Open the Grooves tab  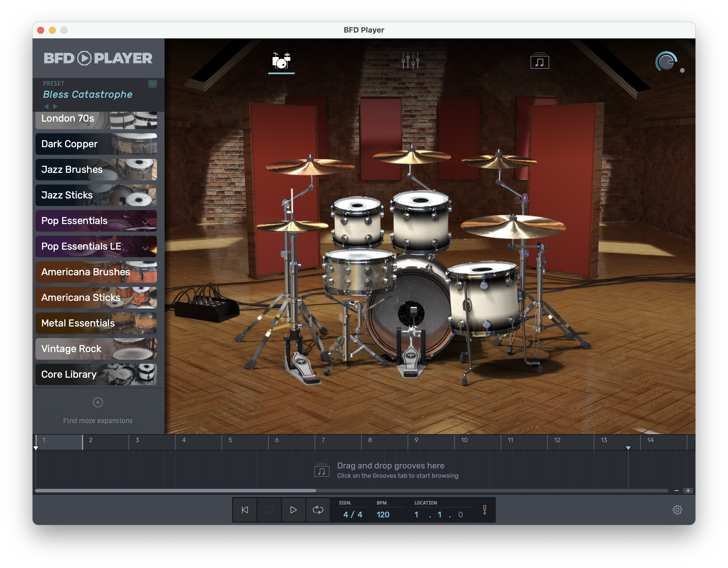[540, 61]
